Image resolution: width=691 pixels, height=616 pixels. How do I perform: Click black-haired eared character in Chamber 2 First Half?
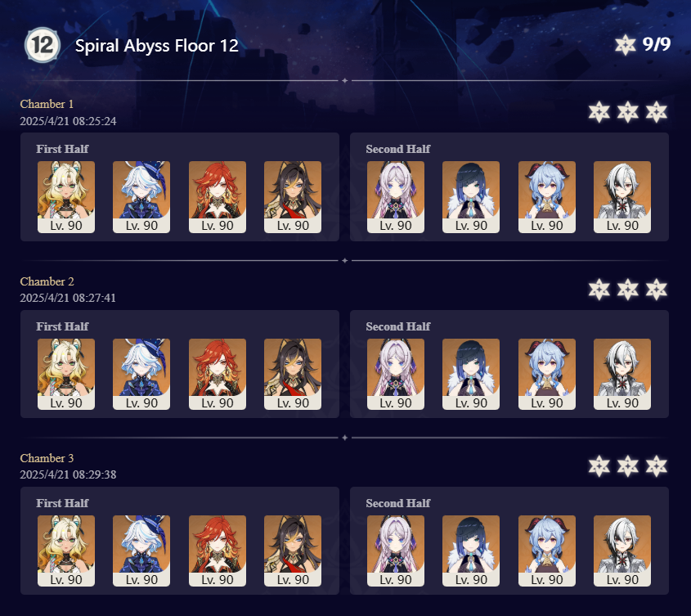pos(293,374)
